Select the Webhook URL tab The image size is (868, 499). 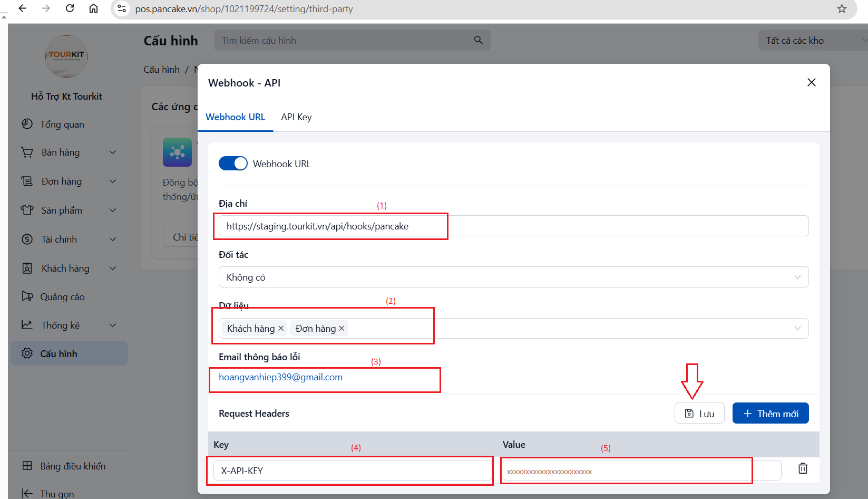coord(235,117)
